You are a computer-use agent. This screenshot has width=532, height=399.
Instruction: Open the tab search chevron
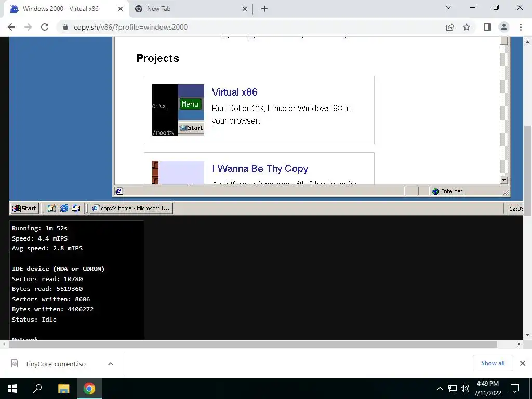click(x=448, y=7)
